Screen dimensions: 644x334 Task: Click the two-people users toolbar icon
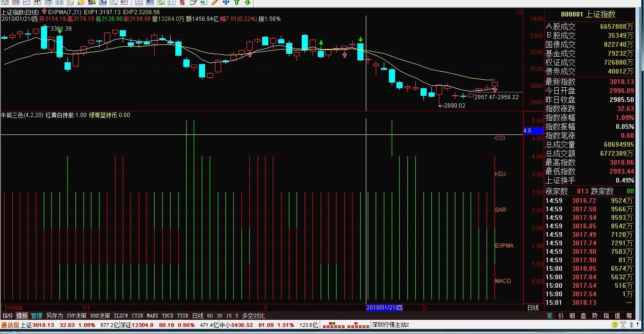92,2
